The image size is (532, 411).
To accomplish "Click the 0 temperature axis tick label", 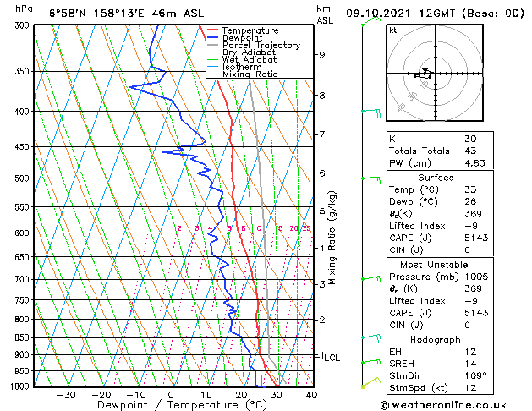I will coord(171,396).
